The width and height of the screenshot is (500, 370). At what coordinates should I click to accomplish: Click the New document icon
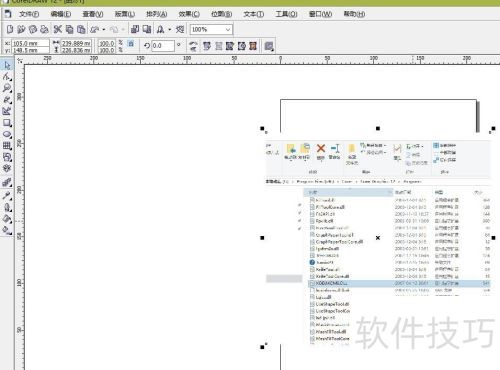point(10,29)
